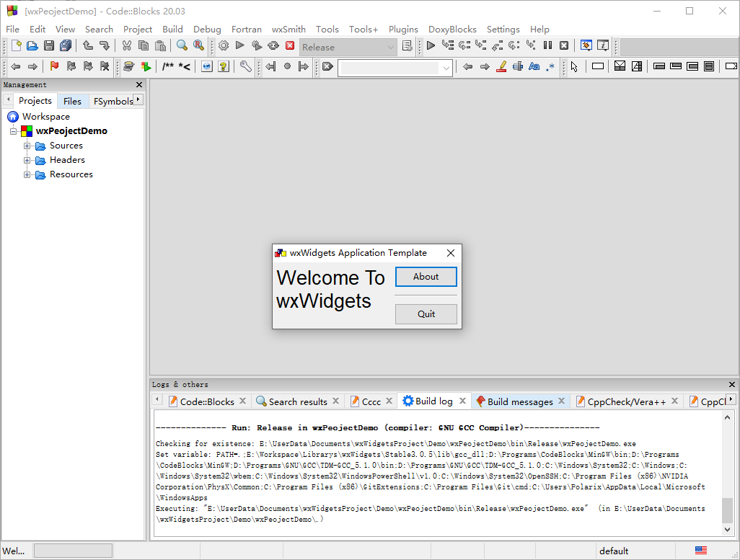Collapse the wxPeojectDemo project node

click(x=13, y=131)
